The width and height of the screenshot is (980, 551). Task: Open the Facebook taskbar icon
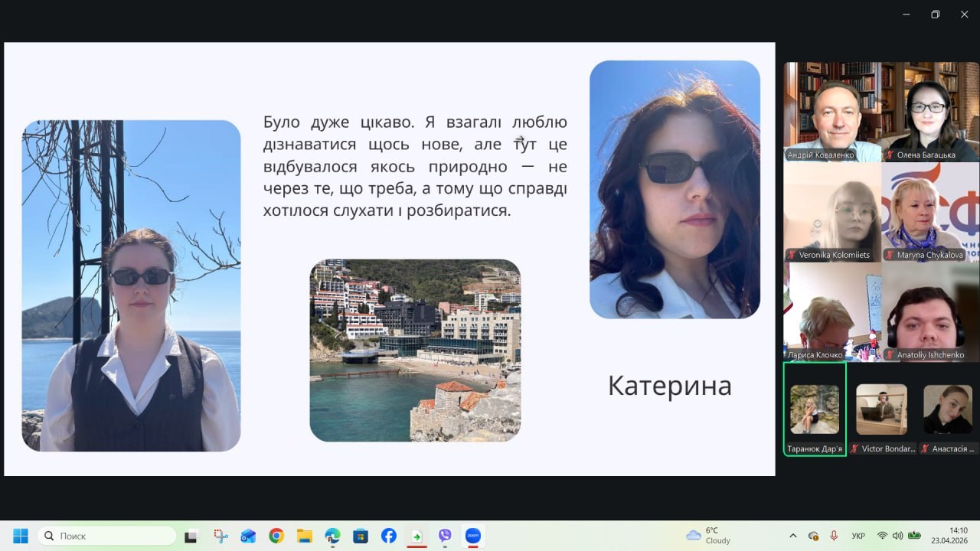tap(389, 536)
